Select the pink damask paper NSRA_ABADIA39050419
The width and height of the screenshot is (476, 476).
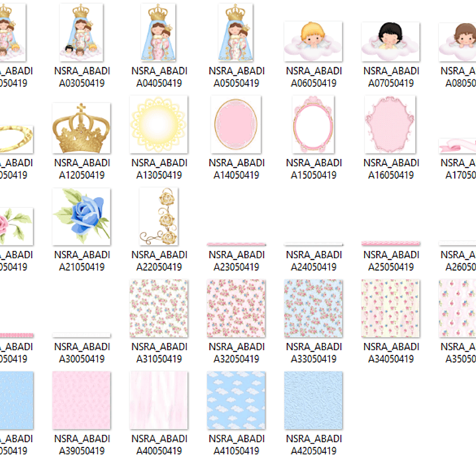pos(81,401)
